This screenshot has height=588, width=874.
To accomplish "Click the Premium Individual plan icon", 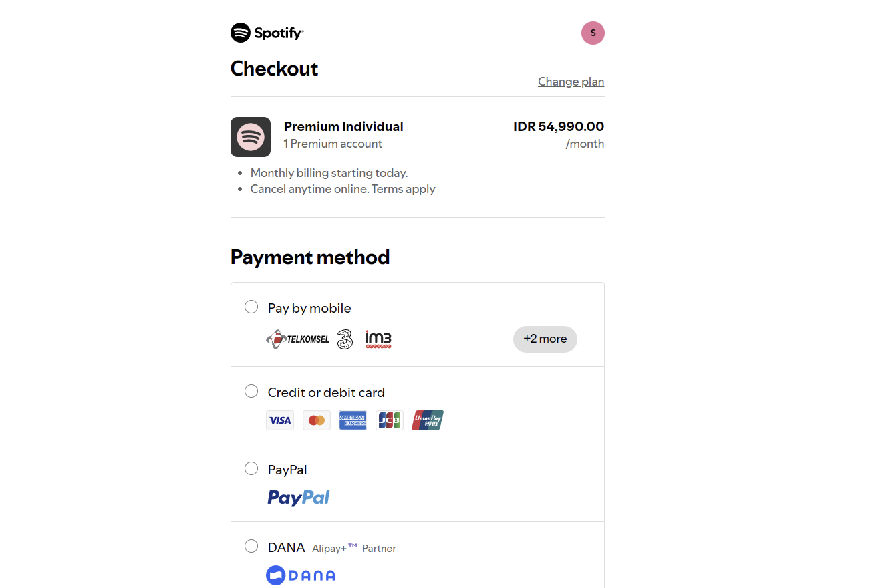I will coord(251,137).
